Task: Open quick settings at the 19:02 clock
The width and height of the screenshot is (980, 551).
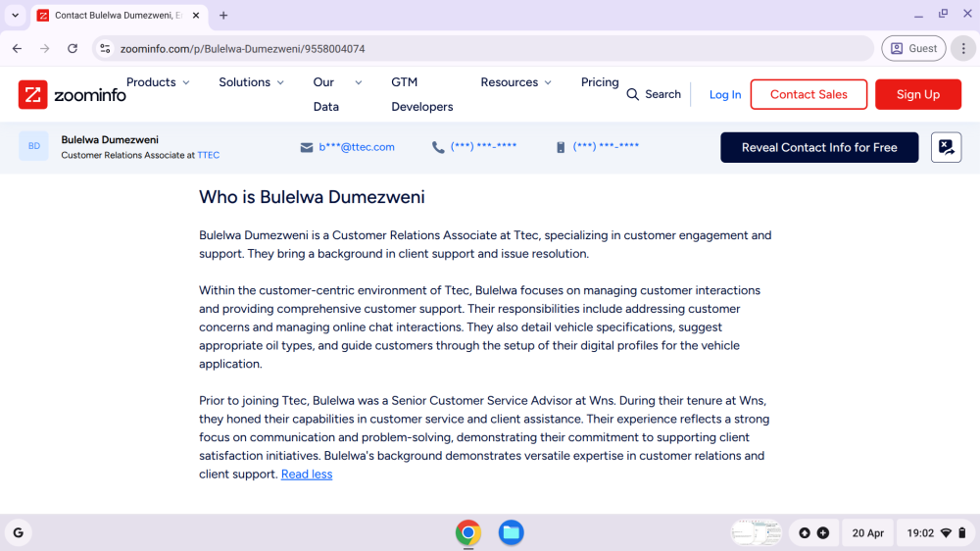Action: coord(936,533)
